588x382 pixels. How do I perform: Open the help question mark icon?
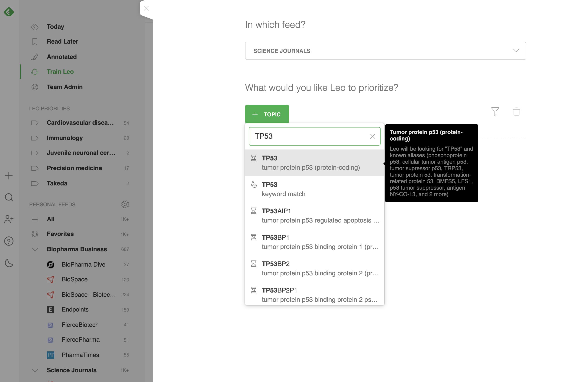tap(9, 241)
